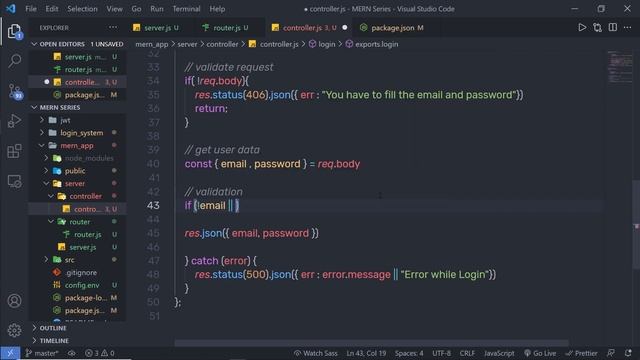Open the Explorer activity bar icon
This screenshot has height=360, width=640.
tap(15, 31)
